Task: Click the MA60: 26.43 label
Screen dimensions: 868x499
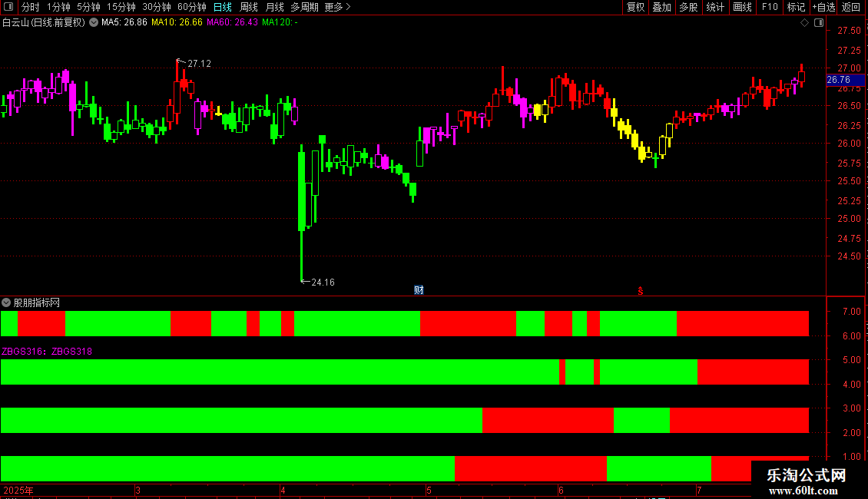Action: 232,22
